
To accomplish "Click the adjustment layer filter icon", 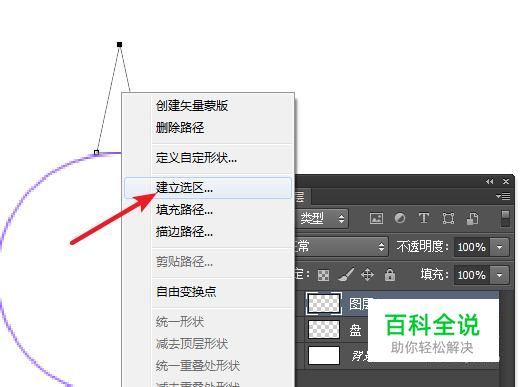I will click(x=400, y=218).
